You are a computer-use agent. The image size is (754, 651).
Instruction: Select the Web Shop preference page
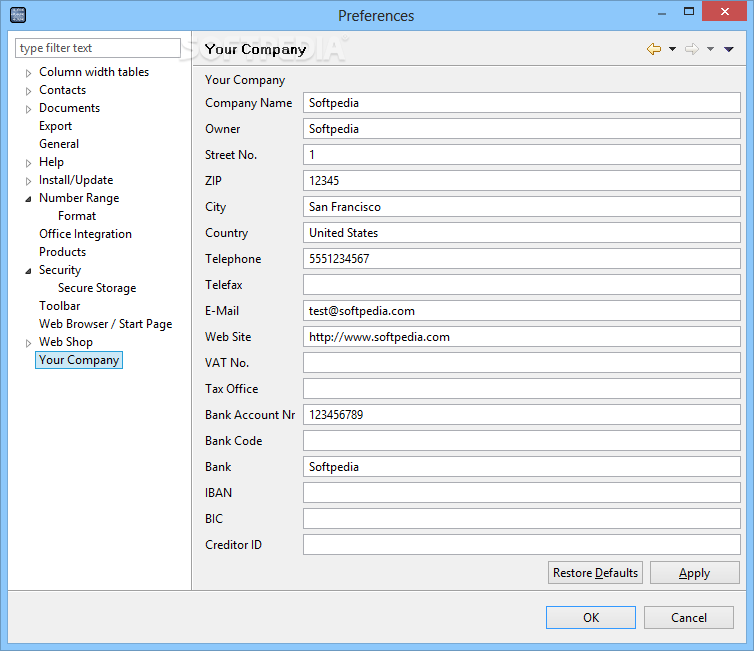coord(65,342)
